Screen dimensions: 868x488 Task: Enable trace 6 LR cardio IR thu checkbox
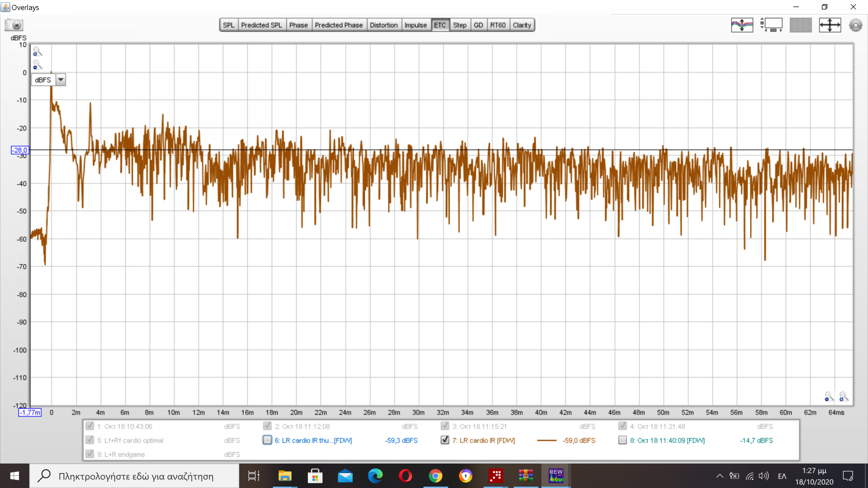(267, 440)
